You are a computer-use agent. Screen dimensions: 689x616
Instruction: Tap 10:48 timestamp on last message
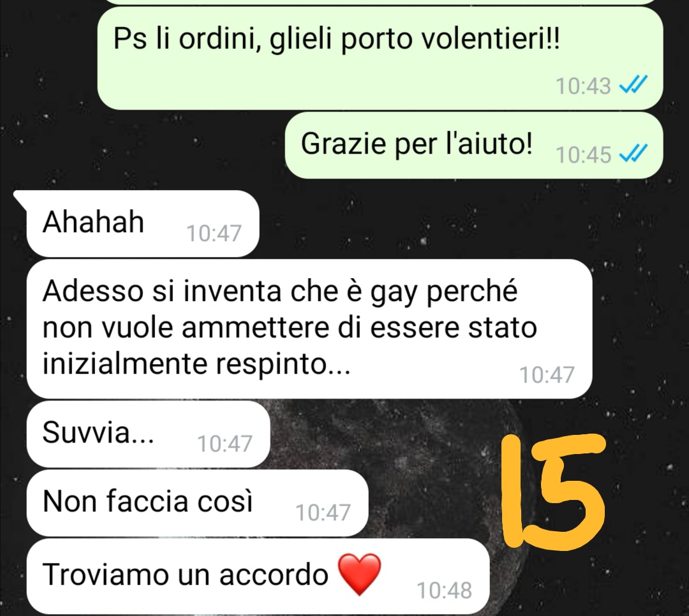click(x=444, y=590)
